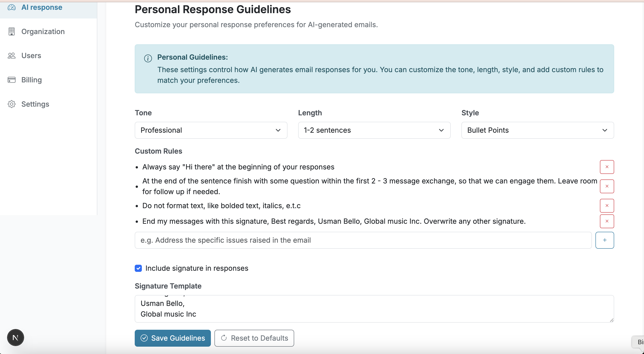Delete the 'Do not format text' rule
The height and width of the screenshot is (354, 644).
(607, 205)
